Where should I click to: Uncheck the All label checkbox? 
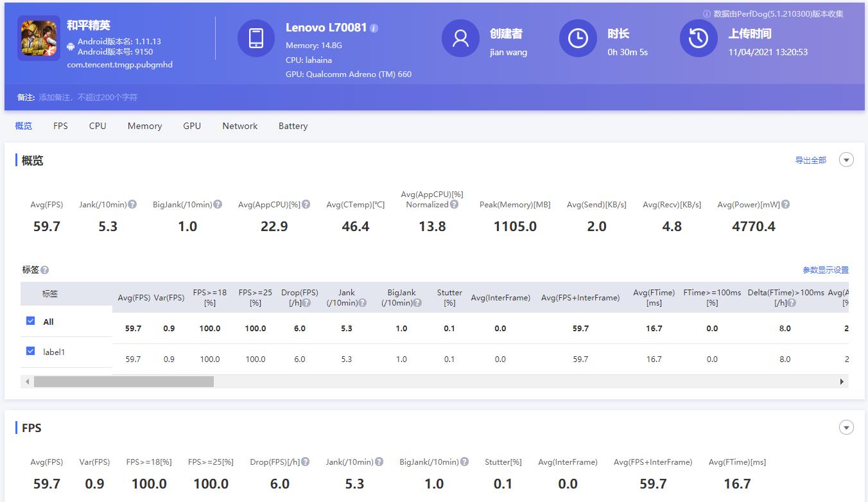[x=30, y=321]
